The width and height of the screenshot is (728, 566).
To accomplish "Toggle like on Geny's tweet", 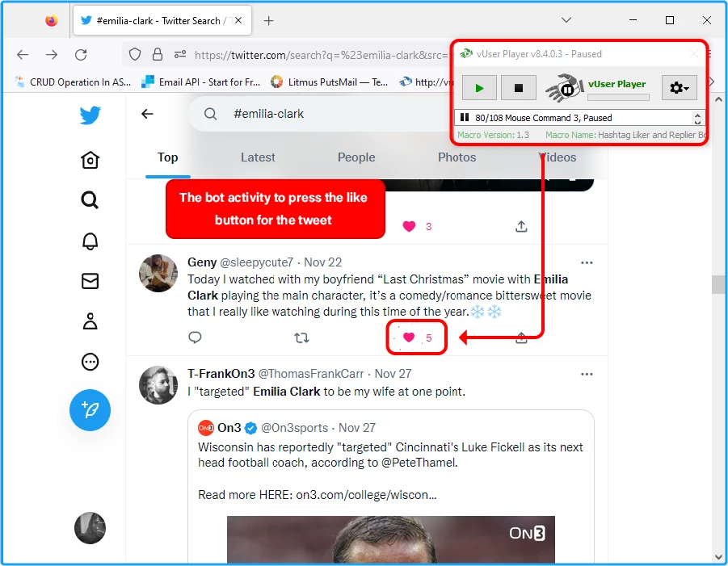I will pyautogui.click(x=409, y=338).
